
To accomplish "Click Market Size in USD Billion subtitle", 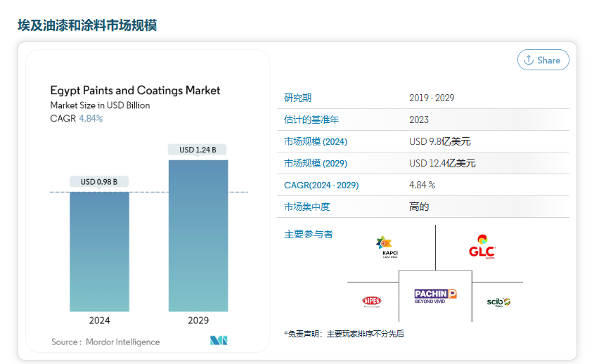I will pos(100,105).
